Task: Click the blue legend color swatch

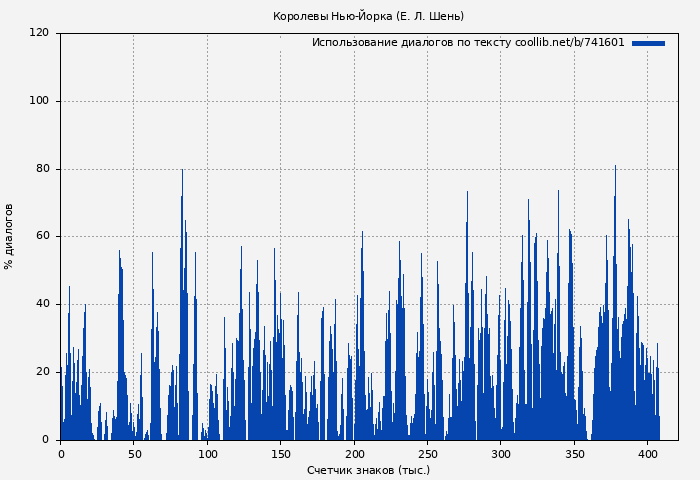Action: pyautogui.click(x=648, y=43)
